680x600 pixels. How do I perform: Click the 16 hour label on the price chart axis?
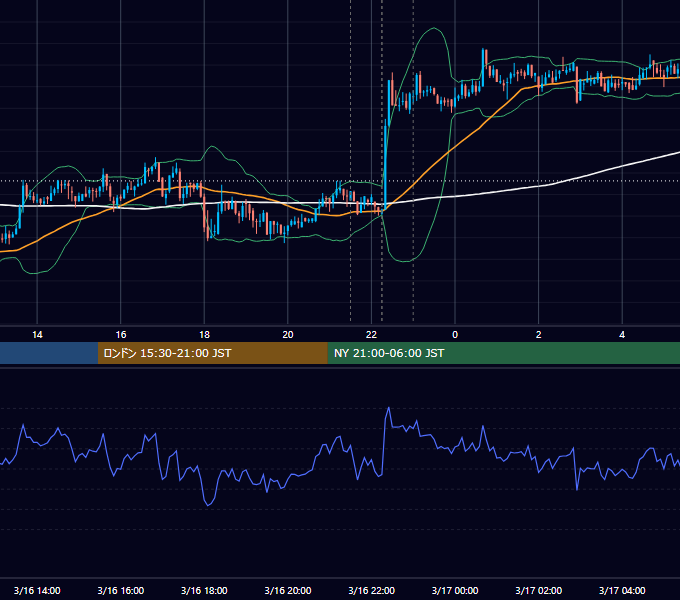pos(121,335)
